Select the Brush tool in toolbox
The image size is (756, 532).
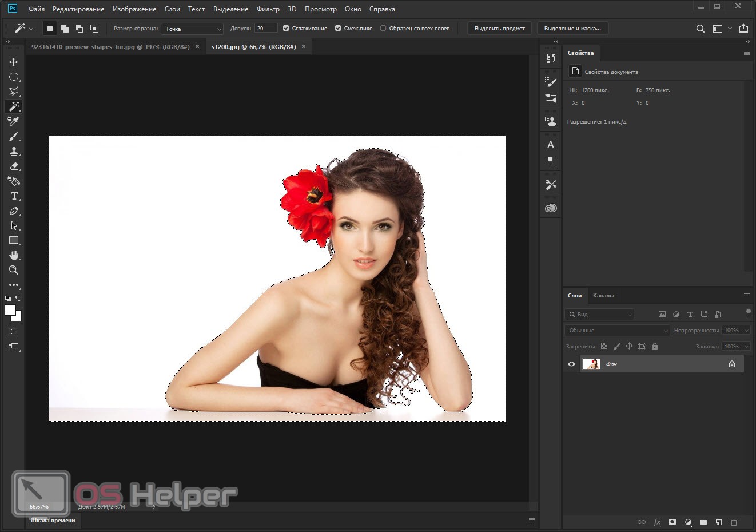[x=14, y=136]
